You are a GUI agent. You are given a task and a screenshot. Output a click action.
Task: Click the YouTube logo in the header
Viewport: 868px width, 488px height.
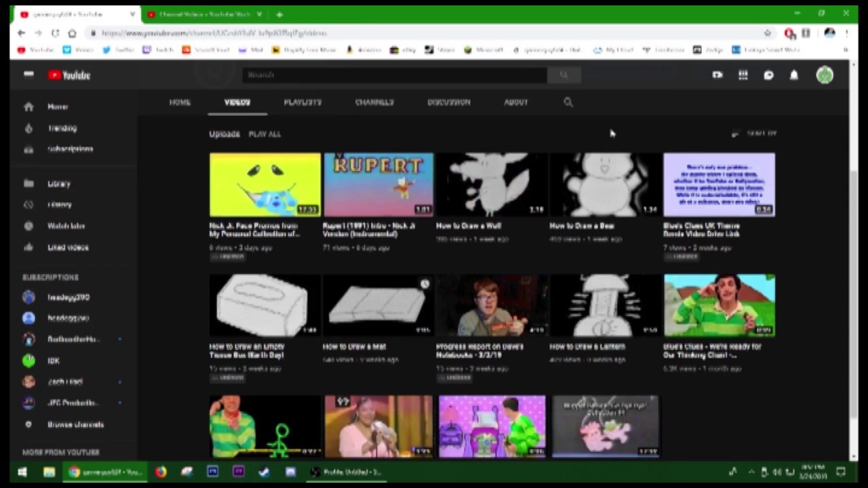(69, 75)
